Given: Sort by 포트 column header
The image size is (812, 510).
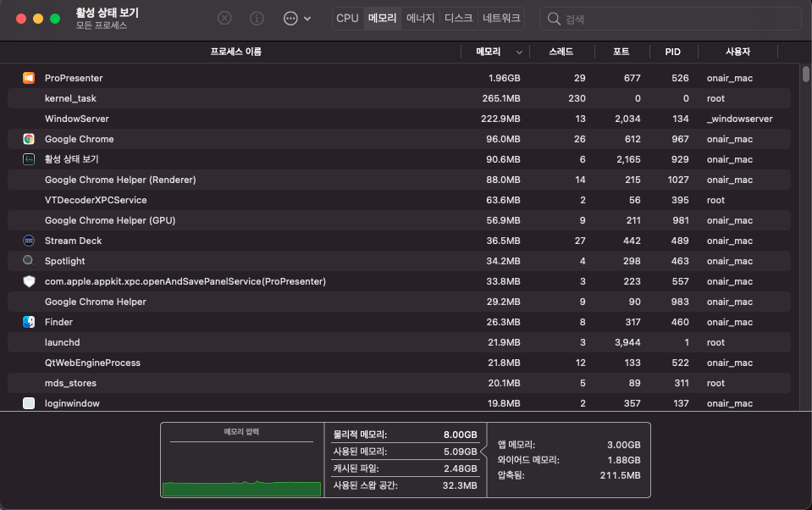Looking at the screenshot, I should point(621,52).
